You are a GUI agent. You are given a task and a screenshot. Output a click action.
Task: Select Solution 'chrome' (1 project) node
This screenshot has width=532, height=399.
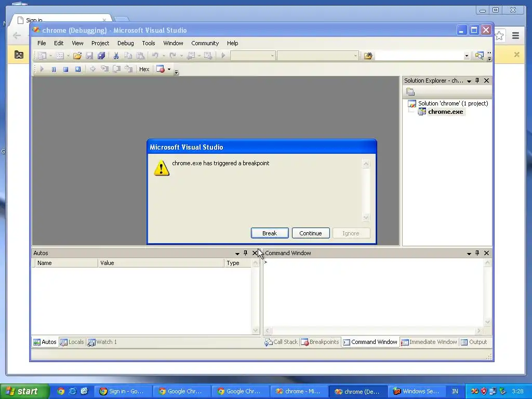pos(453,103)
